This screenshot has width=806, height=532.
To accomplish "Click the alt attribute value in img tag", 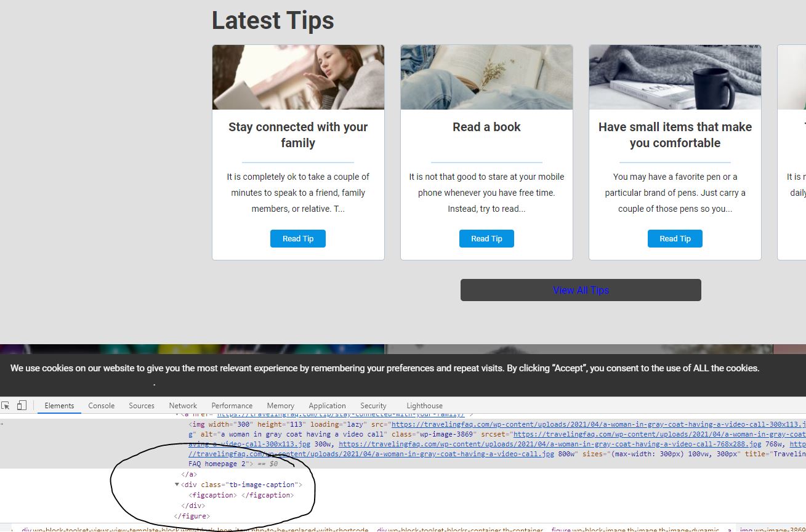I will [x=302, y=435].
